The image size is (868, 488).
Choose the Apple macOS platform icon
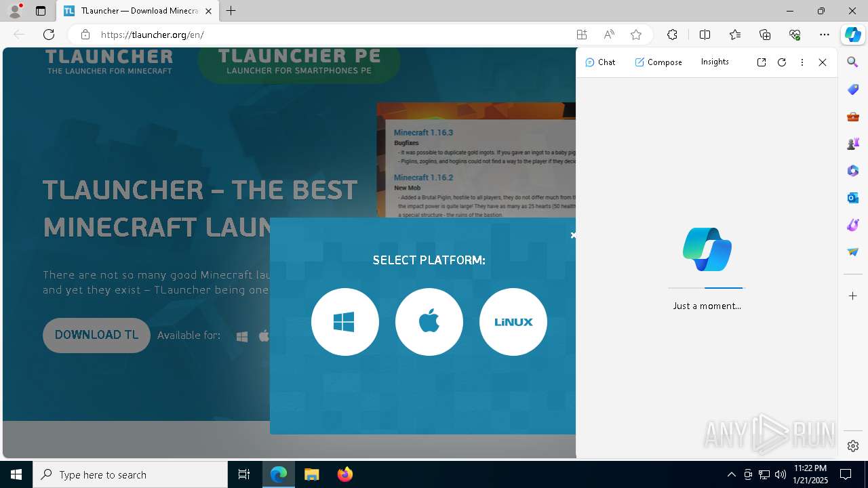click(x=429, y=322)
